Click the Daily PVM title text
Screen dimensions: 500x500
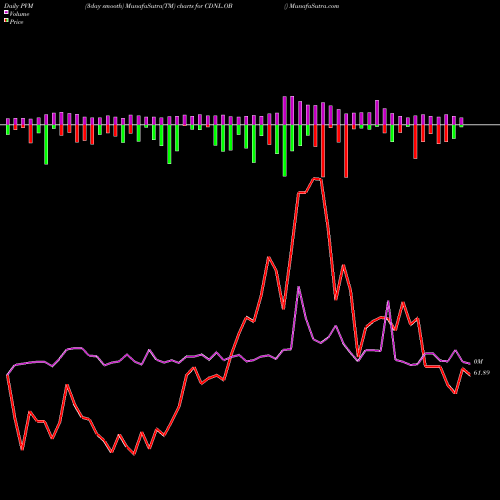tap(19, 6)
